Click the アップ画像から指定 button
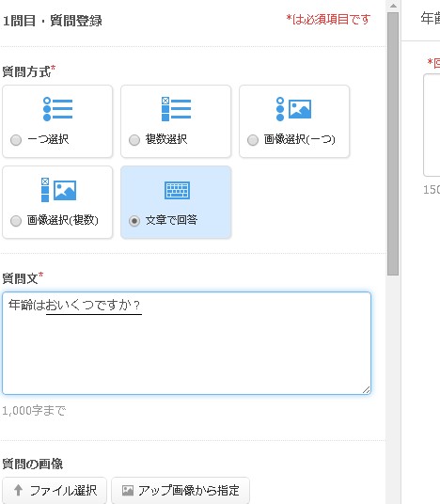Viewport: 440px width, 504px height. 181,491
